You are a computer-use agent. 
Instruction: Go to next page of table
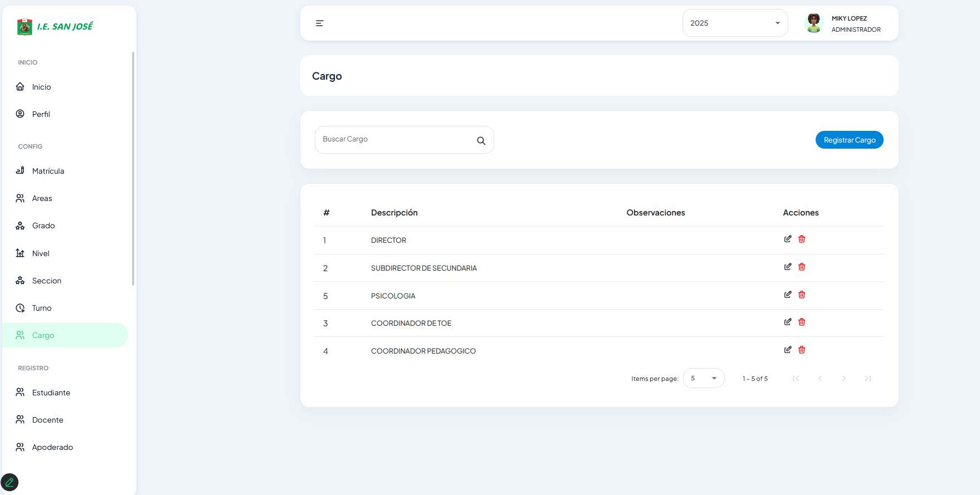pos(844,379)
